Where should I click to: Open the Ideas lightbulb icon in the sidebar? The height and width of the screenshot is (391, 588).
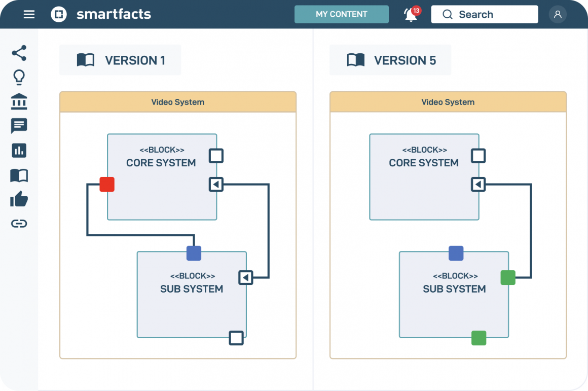click(x=19, y=77)
